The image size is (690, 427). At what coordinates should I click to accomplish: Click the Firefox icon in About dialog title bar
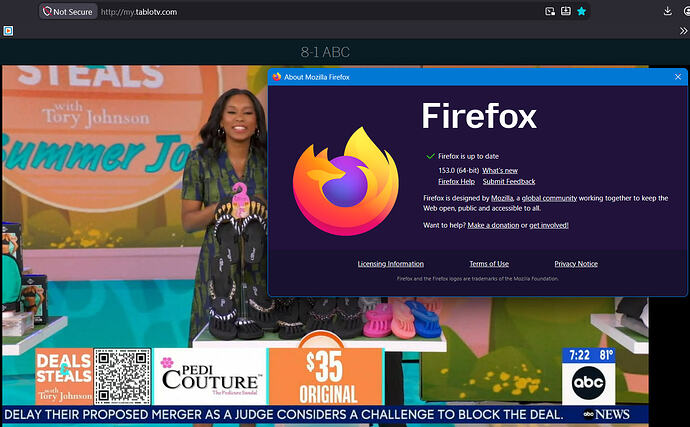[276, 77]
